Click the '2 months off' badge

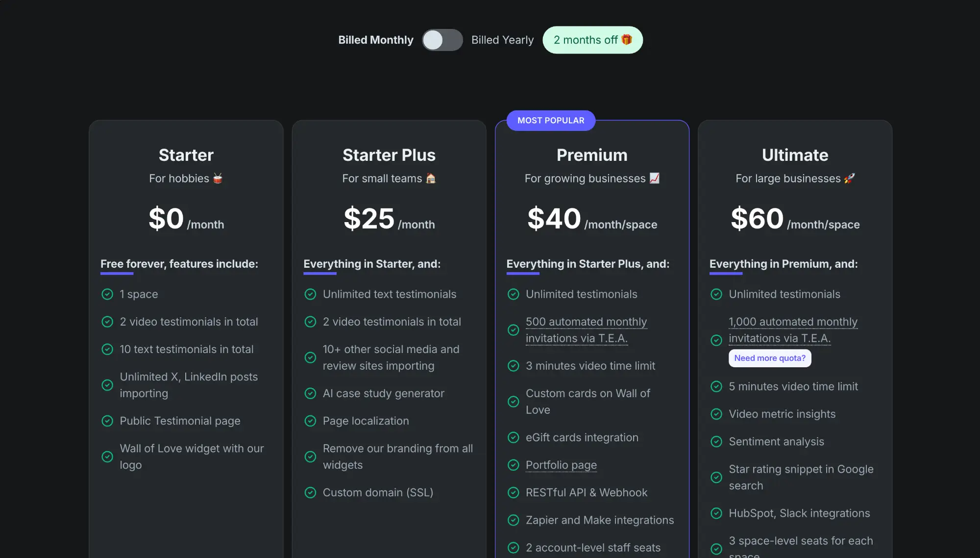[x=592, y=40]
